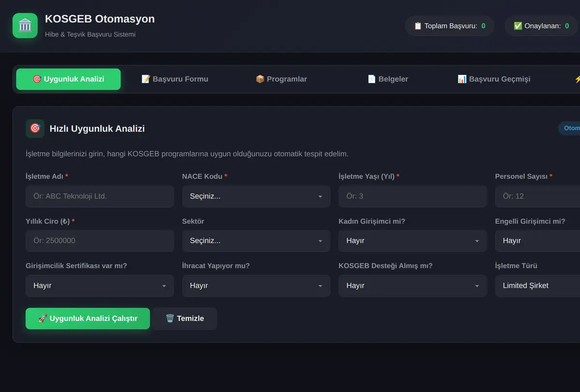Click the trash can icon on Temizle
This screenshot has height=392, width=580.
pos(170,319)
